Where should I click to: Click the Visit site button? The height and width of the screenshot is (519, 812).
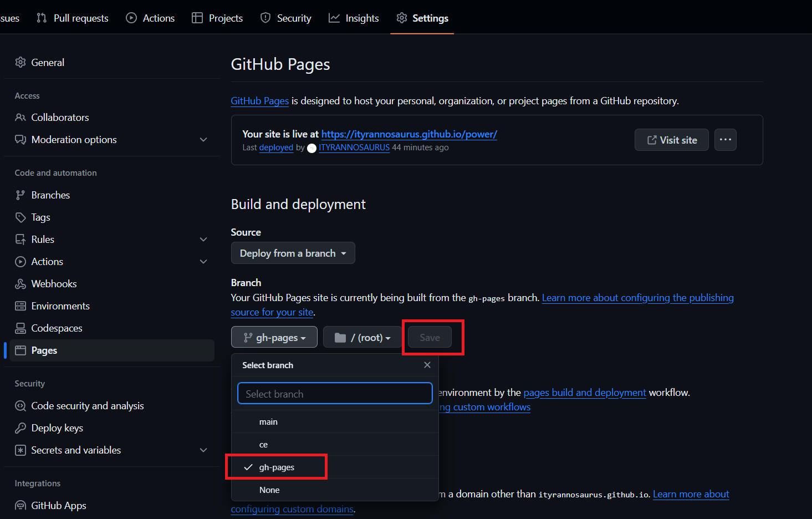(x=672, y=140)
